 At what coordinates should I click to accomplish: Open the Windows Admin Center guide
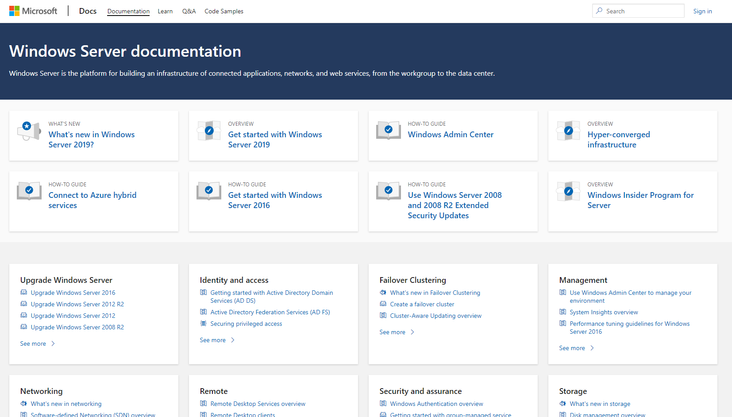coord(450,134)
